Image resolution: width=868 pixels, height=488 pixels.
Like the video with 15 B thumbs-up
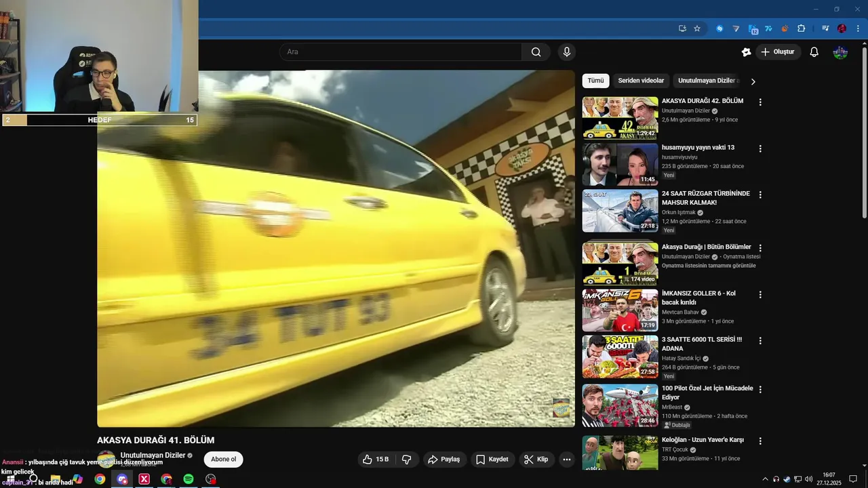[x=376, y=460]
